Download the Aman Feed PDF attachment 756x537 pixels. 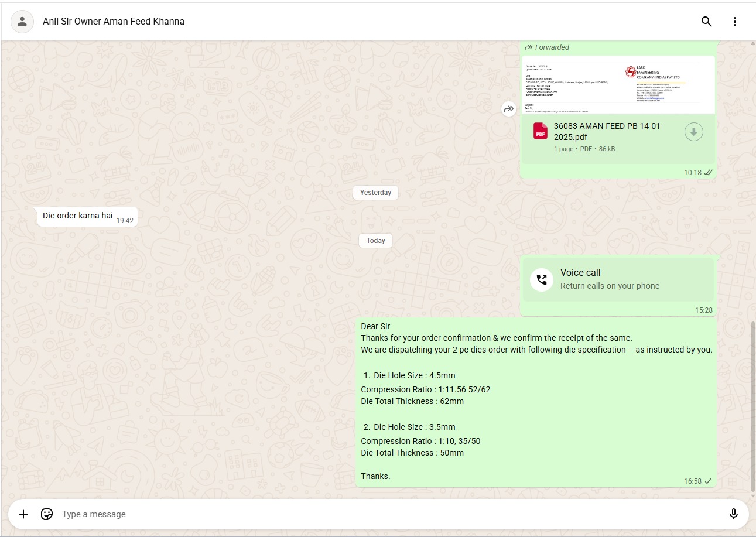693,132
